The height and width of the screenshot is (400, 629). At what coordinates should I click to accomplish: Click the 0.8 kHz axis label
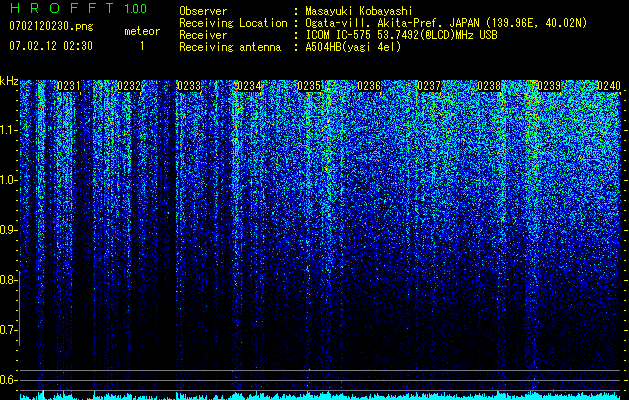coord(7,280)
